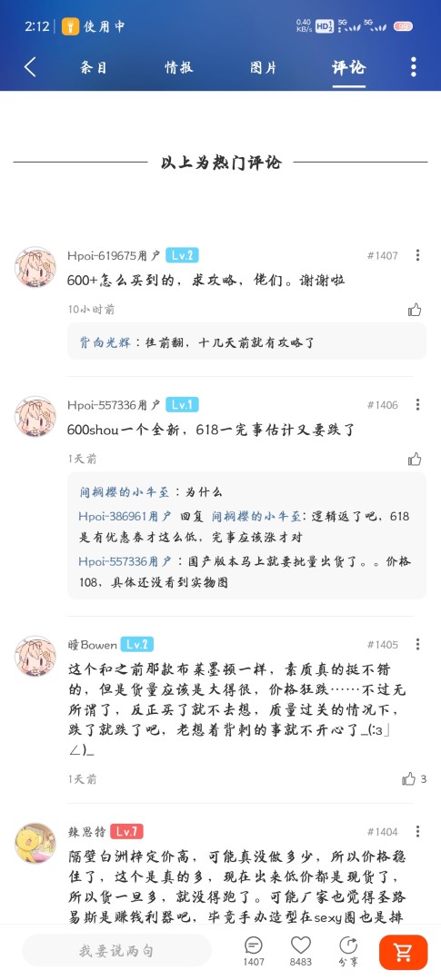Open options menu for comment #1405

pyautogui.click(x=418, y=644)
